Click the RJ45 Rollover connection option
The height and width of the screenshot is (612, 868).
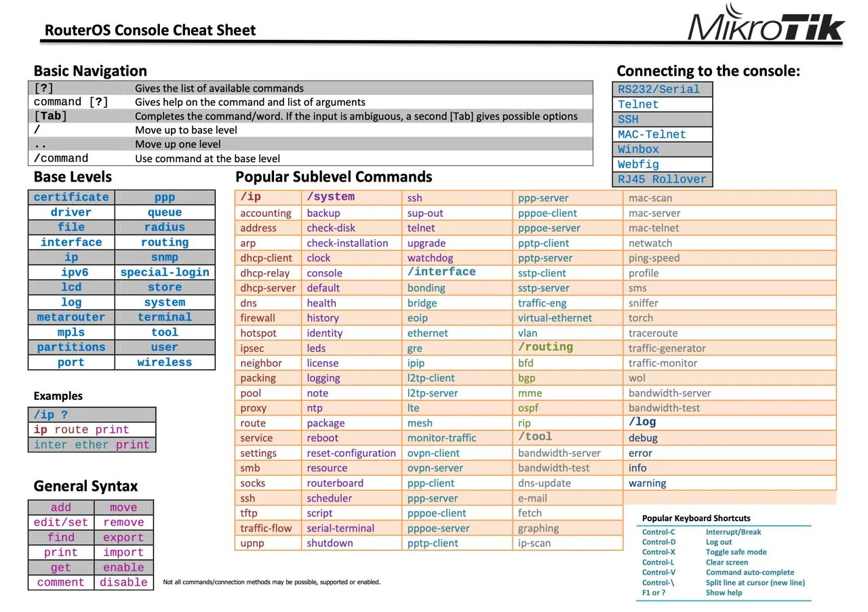[x=662, y=180]
